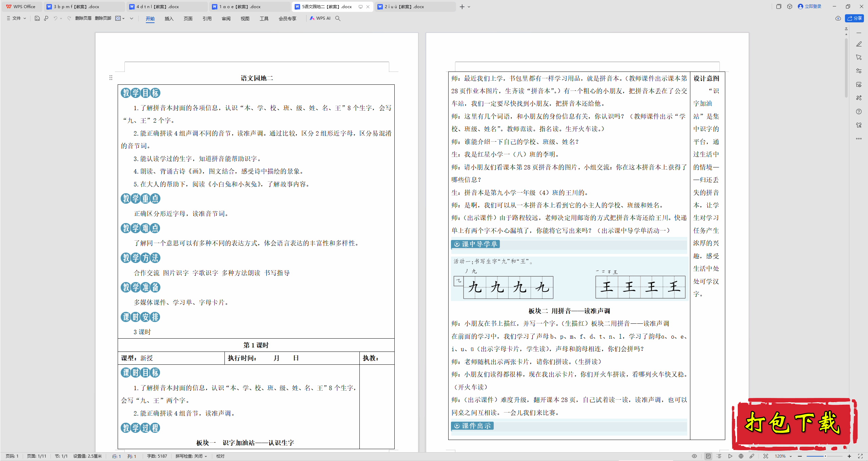
Task: Switch to the 插入 ribbon tab
Action: coord(169,19)
